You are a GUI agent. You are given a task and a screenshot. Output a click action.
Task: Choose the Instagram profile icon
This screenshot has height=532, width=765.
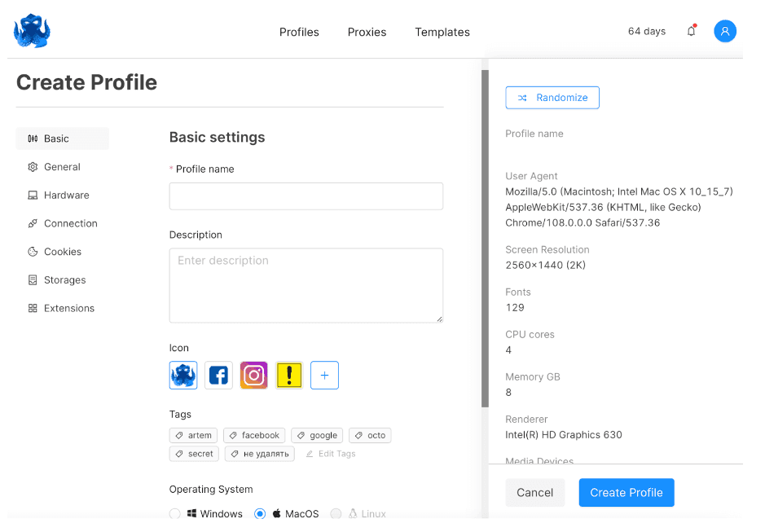pyautogui.click(x=253, y=375)
